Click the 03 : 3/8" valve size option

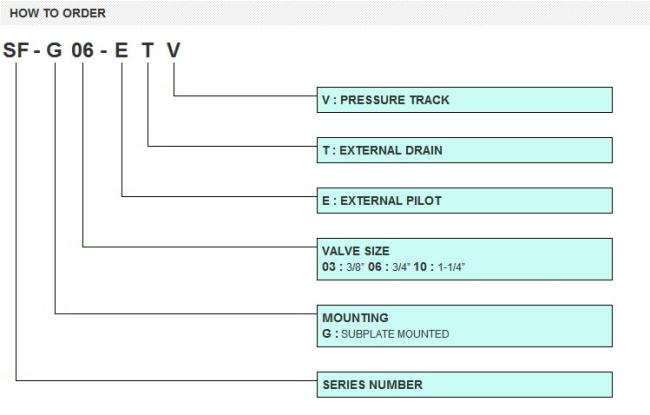343,267
